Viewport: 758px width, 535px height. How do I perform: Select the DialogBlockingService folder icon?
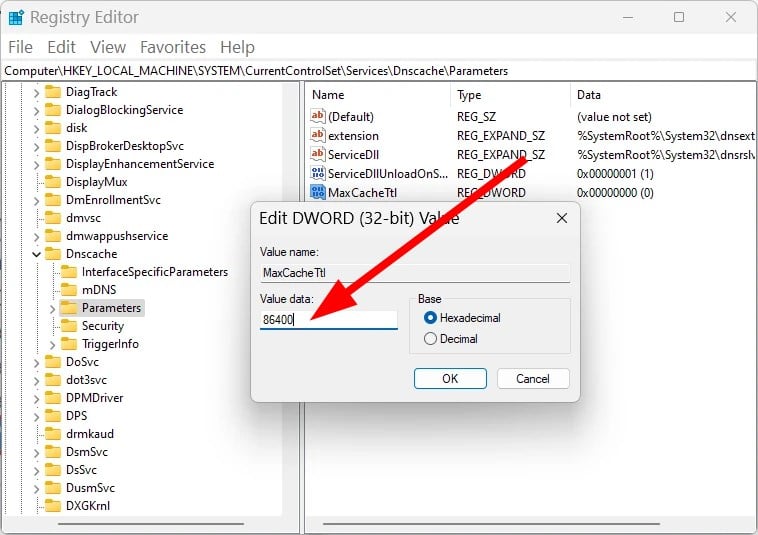point(53,110)
